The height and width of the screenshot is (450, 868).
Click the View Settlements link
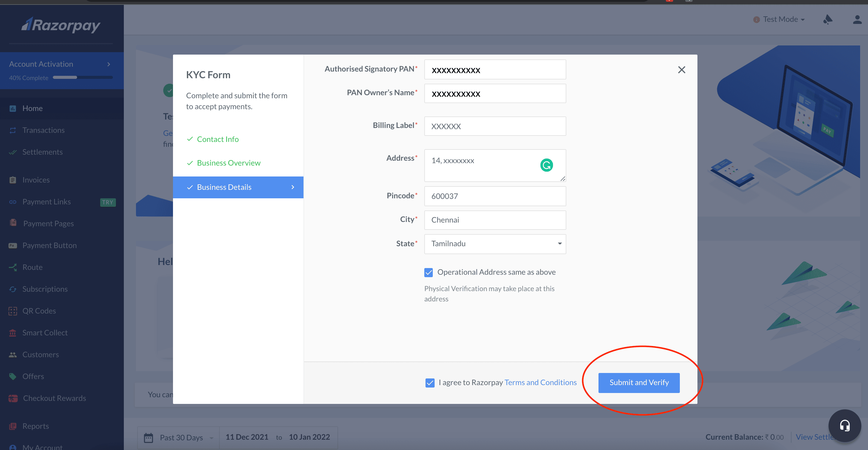click(x=815, y=437)
